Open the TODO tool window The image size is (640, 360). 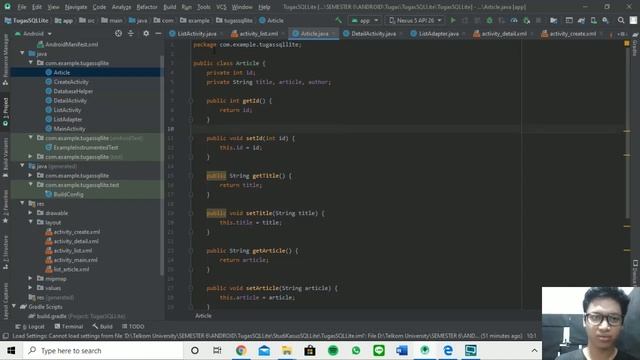click(x=133, y=327)
